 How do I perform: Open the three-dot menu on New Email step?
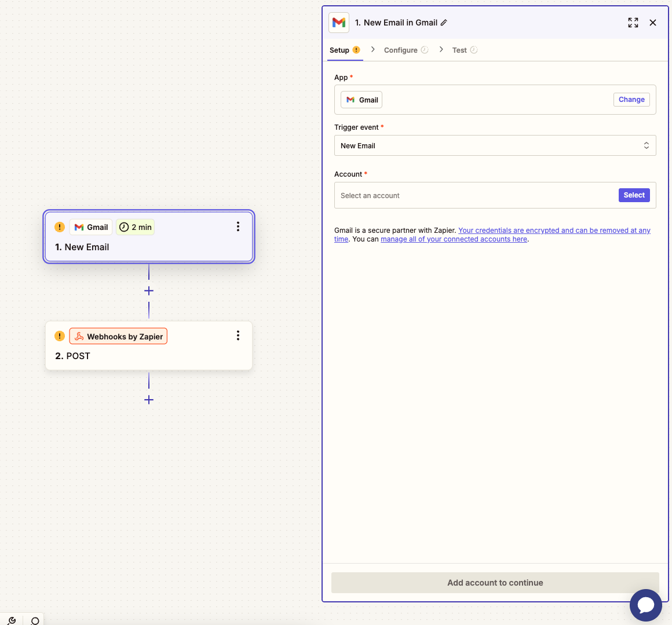(x=238, y=226)
